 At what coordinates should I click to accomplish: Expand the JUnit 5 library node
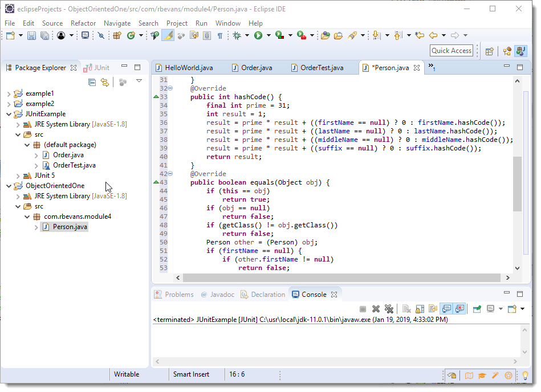click(x=18, y=176)
